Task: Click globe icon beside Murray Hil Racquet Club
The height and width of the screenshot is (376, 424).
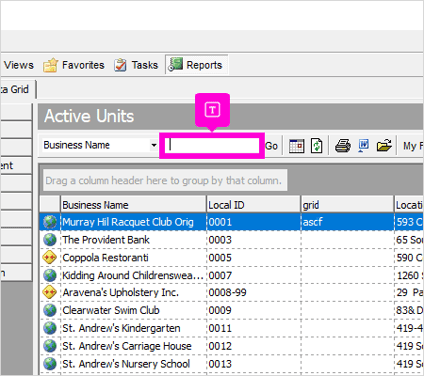Action: [x=50, y=222]
